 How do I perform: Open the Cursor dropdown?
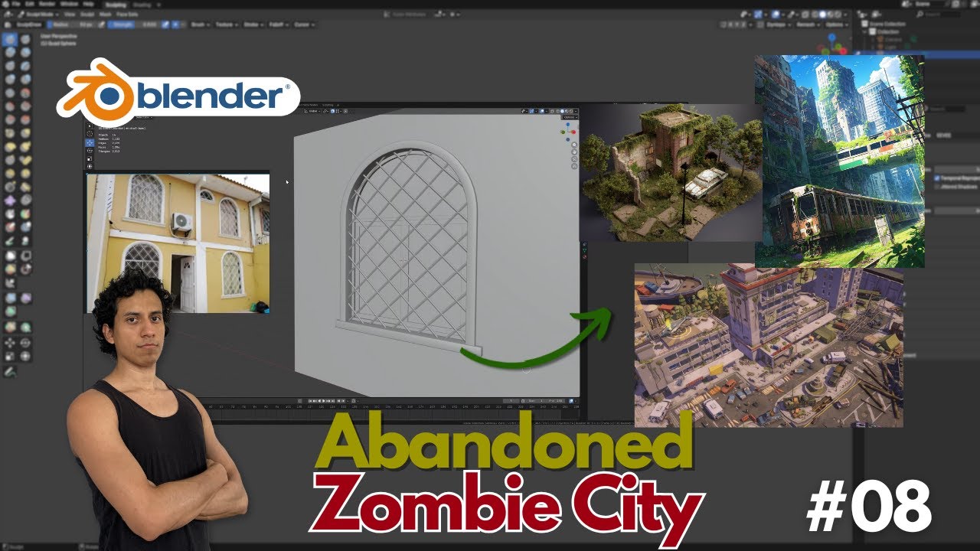pyautogui.click(x=304, y=25)
